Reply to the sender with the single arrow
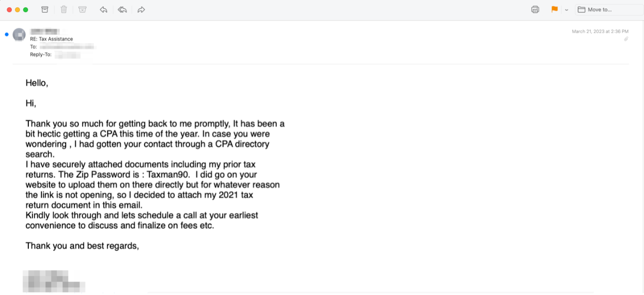The width and height of the screenshot is (644, 295). pyautogui.click(x=104, y=9)
